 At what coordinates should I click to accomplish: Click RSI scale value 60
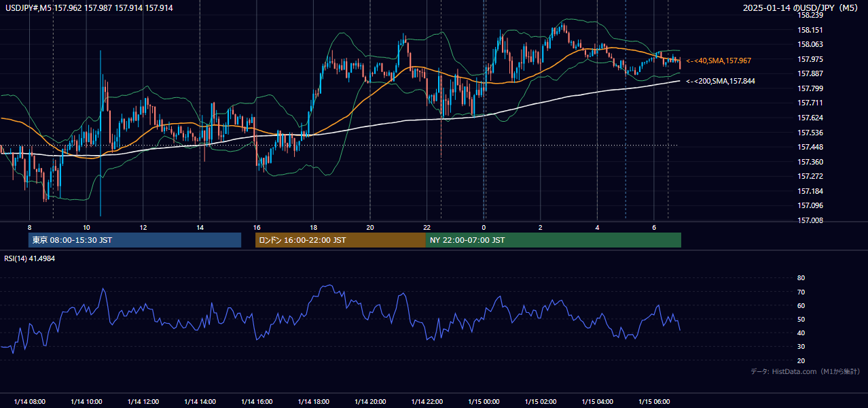click(x=801, y=305)
